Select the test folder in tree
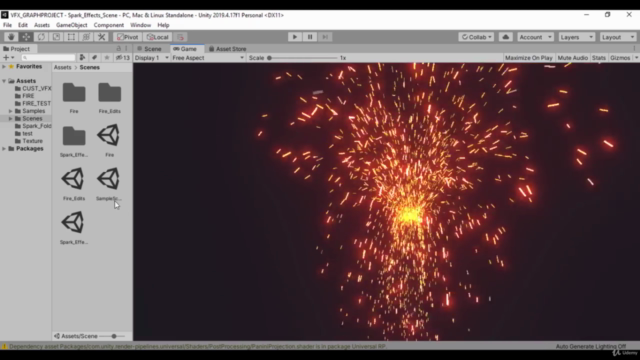 point(24,133)
